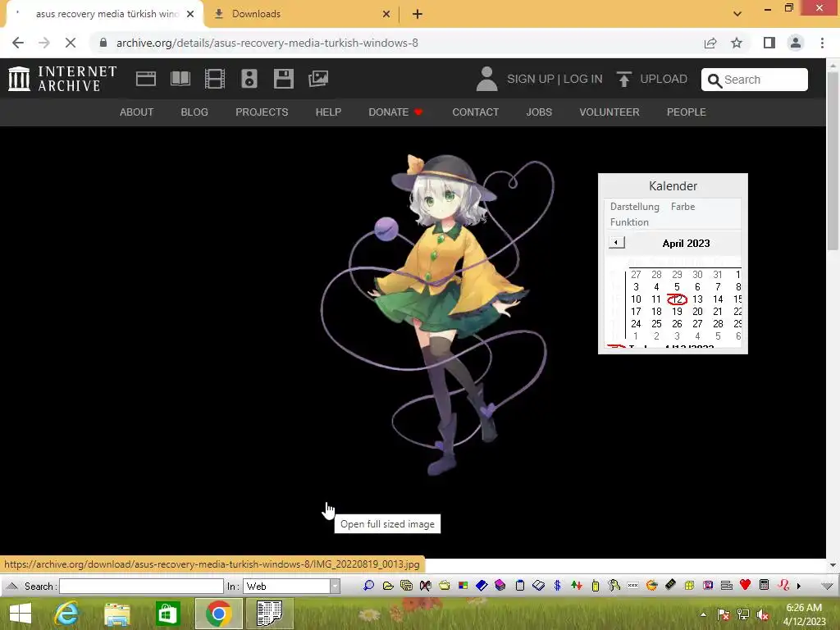The width and height of the screenshot is (840, 630).
Task: Click the password asterisks toolbar icon
Action: tap(632, 586)
